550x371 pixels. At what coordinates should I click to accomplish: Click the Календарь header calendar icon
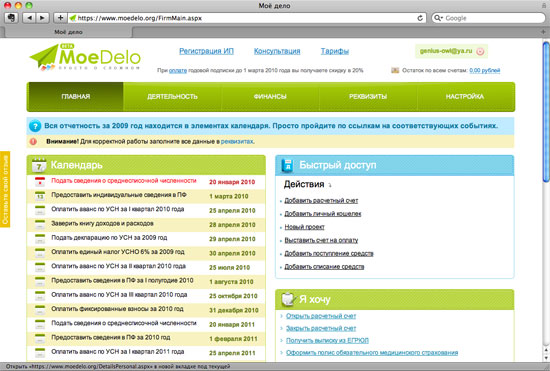pyautogui.click(x=39, y=165)
